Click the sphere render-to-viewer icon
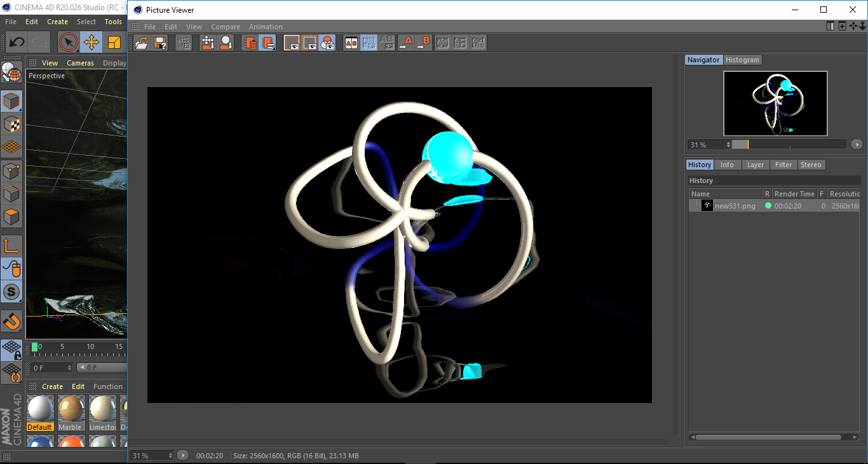The image size is (868, 464). (226, 43)
